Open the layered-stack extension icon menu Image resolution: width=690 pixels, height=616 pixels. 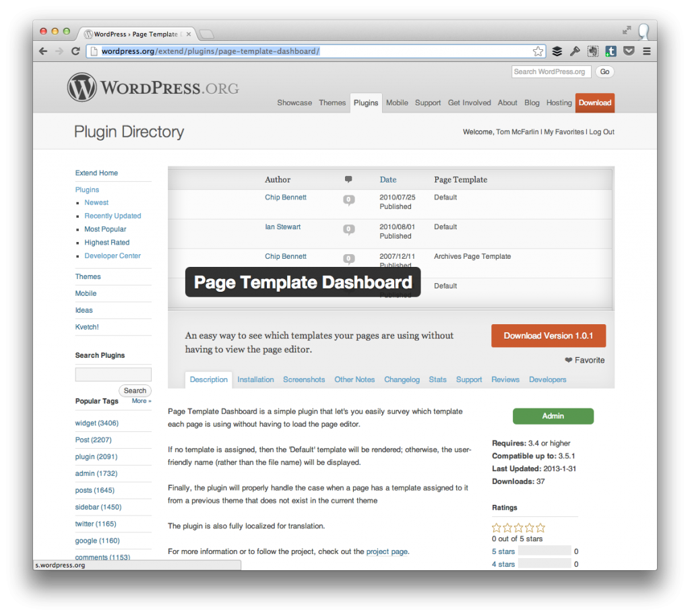[x=557, y=51]
